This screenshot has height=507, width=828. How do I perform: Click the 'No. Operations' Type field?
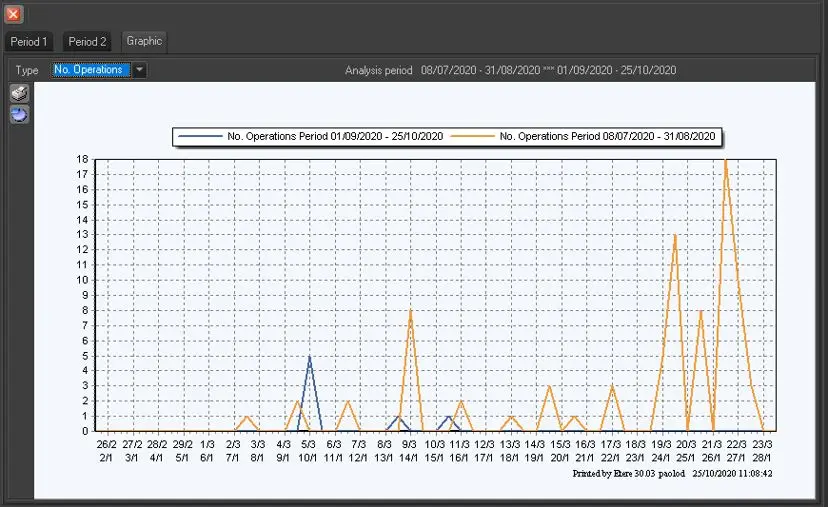pyautogui.click(x=90, y=70)
